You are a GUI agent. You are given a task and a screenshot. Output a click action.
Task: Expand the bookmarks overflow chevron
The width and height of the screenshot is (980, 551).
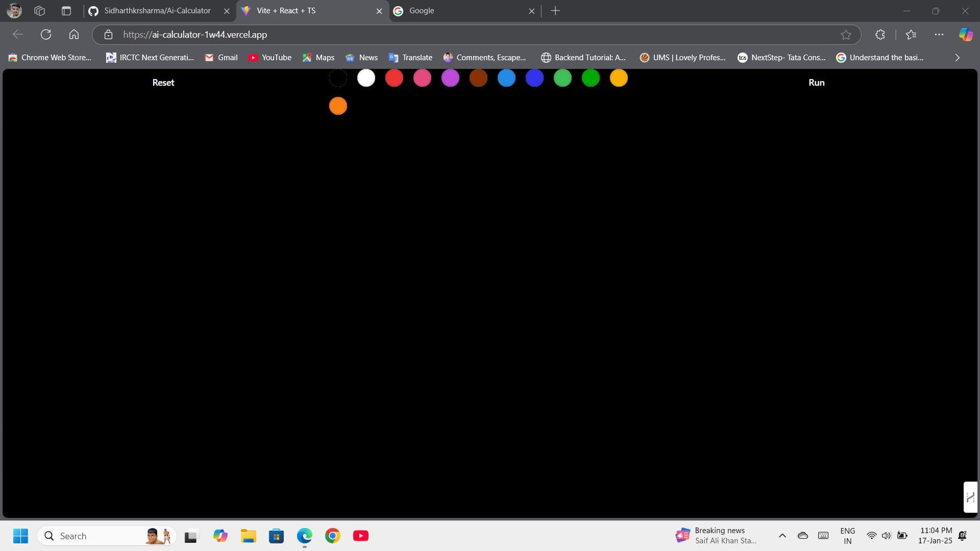(x=957, y=58)
